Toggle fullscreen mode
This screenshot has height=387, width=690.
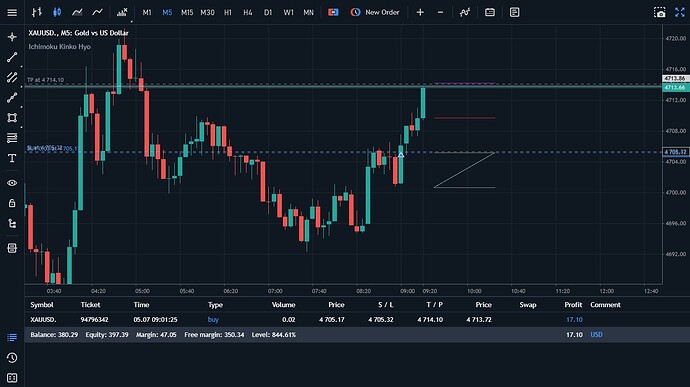680,12
